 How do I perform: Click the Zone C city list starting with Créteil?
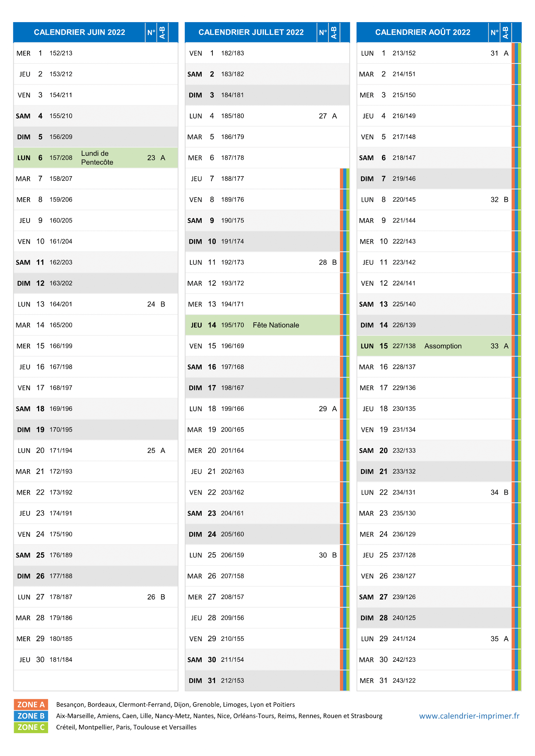(126, 727)
